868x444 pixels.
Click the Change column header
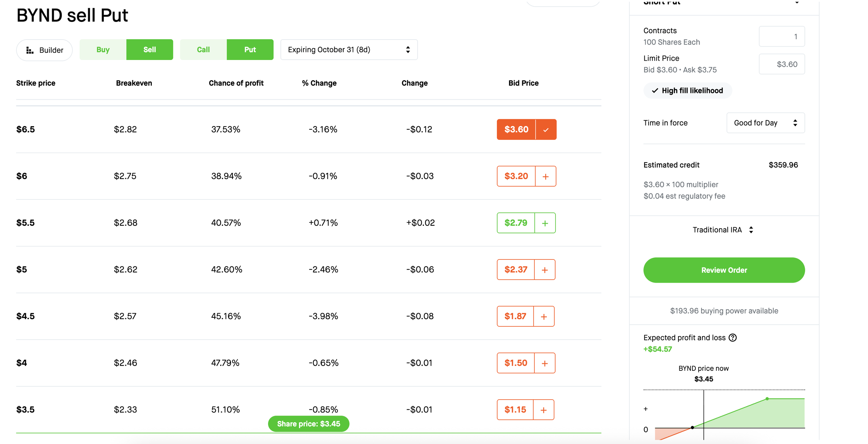click(415, 83)
